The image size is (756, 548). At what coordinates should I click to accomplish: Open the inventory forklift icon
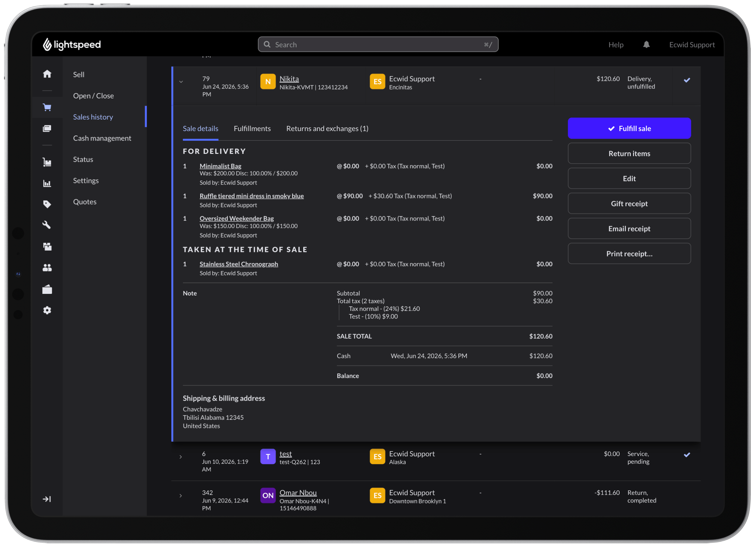[47, 162]
